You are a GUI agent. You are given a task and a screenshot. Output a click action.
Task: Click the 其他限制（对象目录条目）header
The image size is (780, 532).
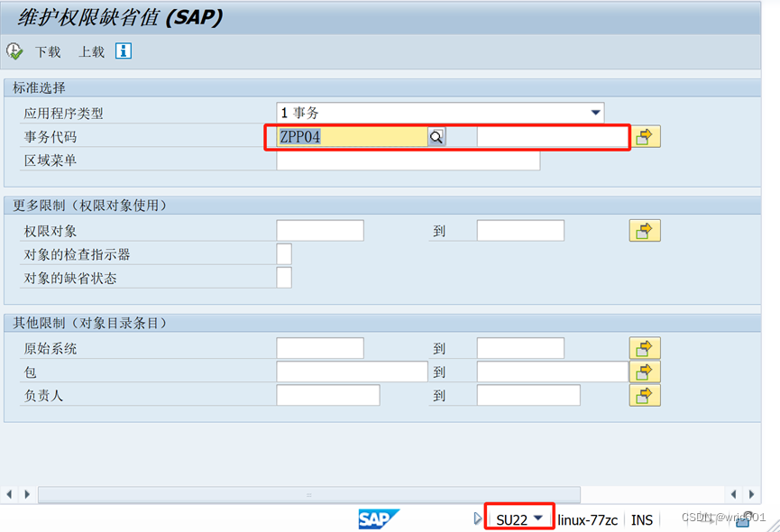(x=382, y=323)
